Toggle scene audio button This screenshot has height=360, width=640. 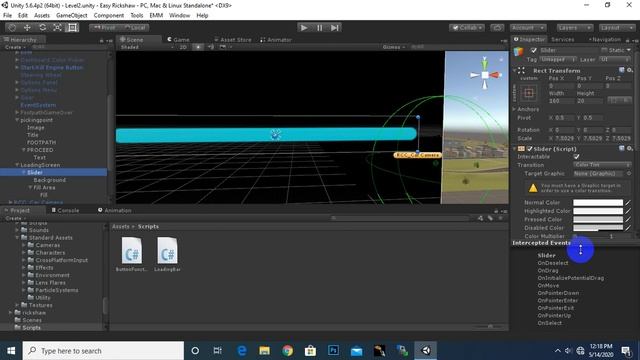[211, 47]
